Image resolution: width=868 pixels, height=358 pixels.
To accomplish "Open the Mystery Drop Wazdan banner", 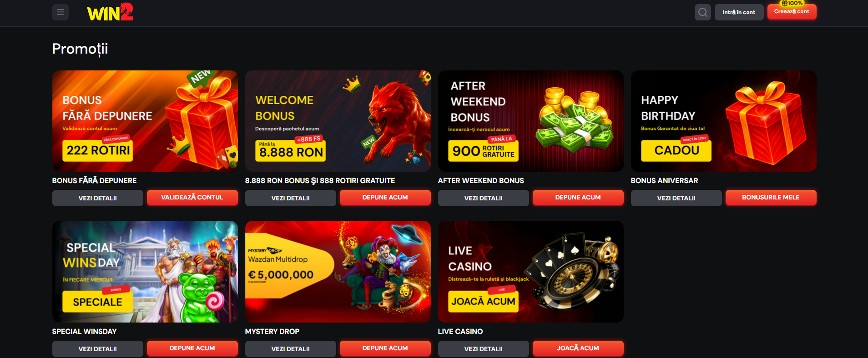I will [x=338, y=272].
